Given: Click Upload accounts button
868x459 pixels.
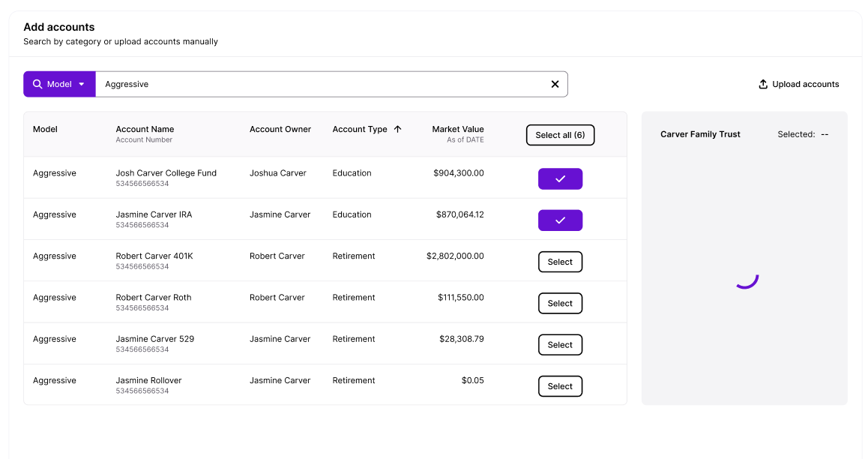Looking at the screenshot, I should click(798, 85).
